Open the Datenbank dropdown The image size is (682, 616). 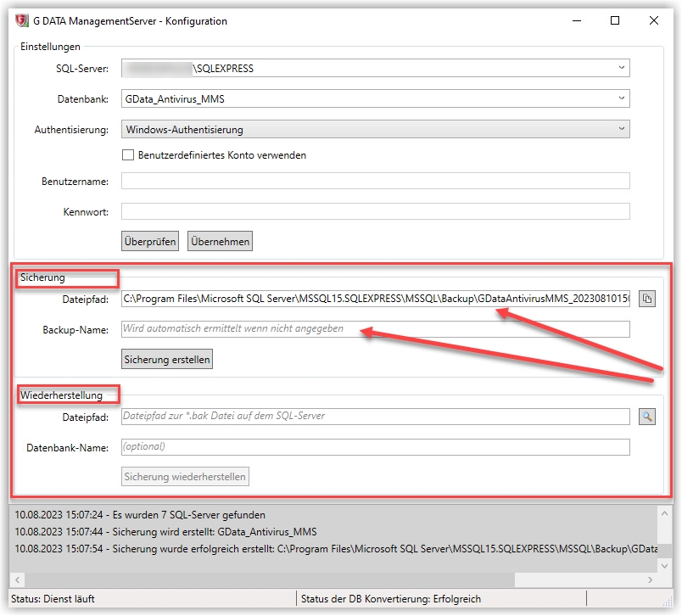tap(621, 98)
